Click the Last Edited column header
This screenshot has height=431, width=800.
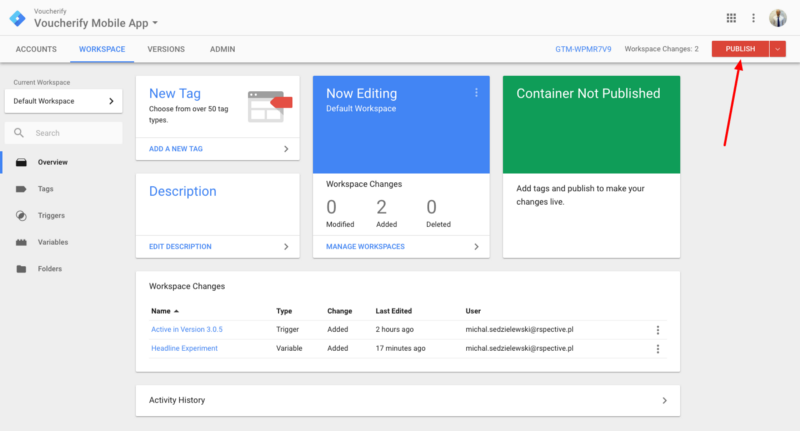(393, 311)
